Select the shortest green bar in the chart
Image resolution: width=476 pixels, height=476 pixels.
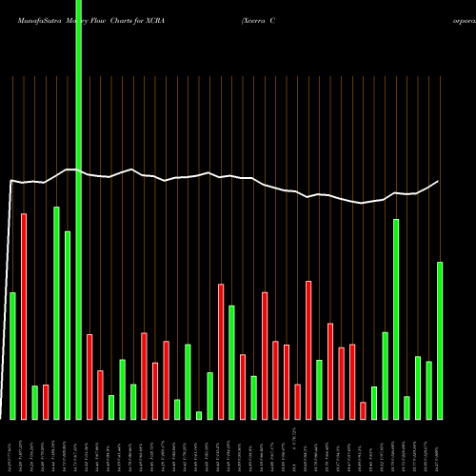point(199,416)
